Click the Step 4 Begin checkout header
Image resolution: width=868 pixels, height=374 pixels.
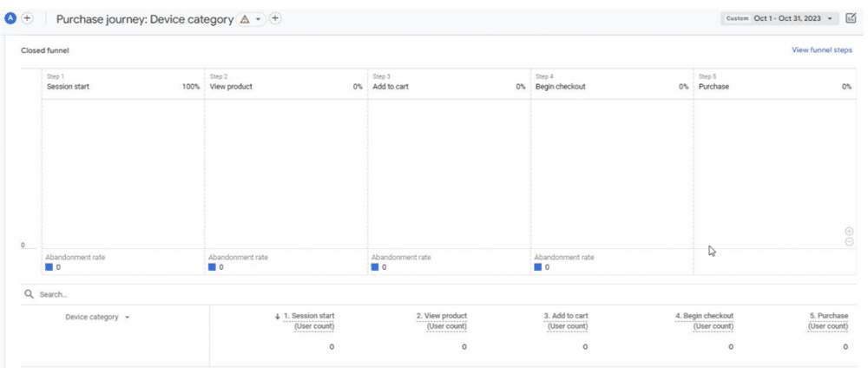click(x=612, y=83)
